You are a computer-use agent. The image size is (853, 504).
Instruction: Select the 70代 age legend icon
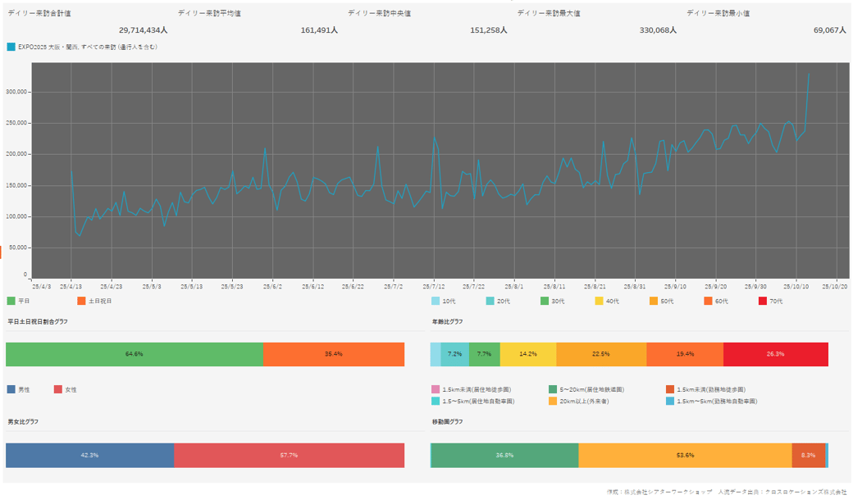pos(762,301)
